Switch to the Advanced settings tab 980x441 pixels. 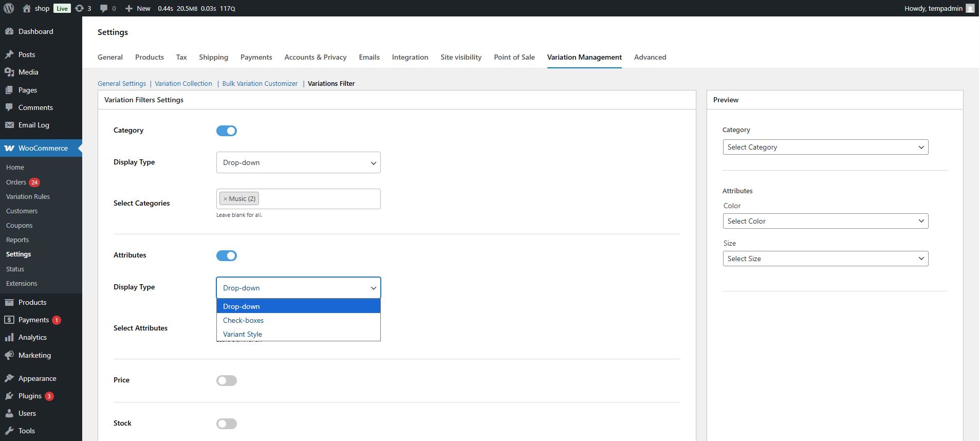tap(650, 57)
